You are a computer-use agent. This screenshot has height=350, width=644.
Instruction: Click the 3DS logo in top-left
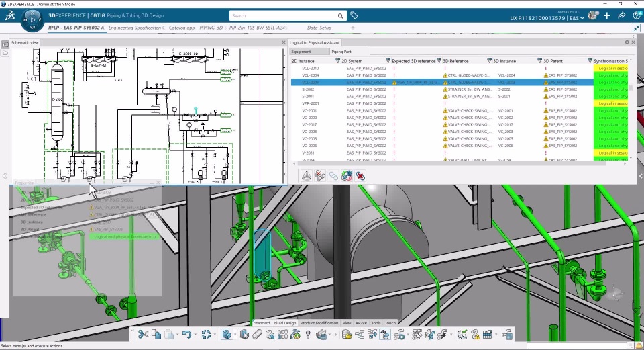tap(10, 15)
